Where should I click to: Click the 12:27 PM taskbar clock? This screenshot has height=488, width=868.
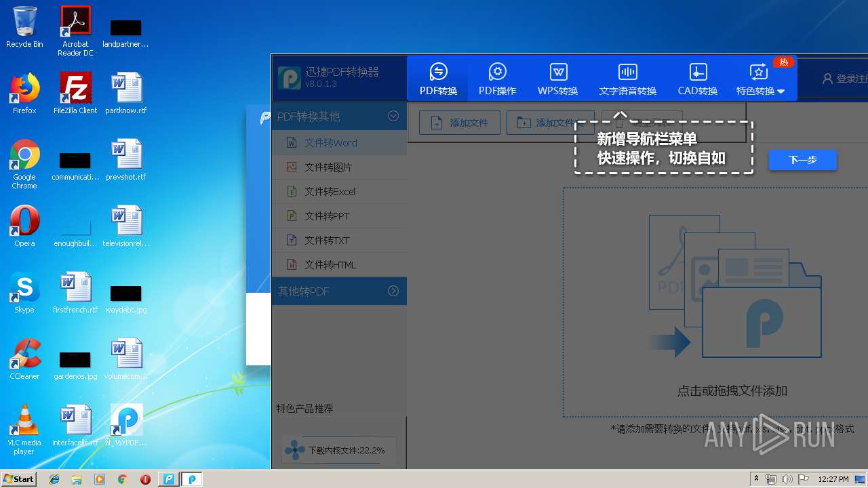tap(833, 479)
